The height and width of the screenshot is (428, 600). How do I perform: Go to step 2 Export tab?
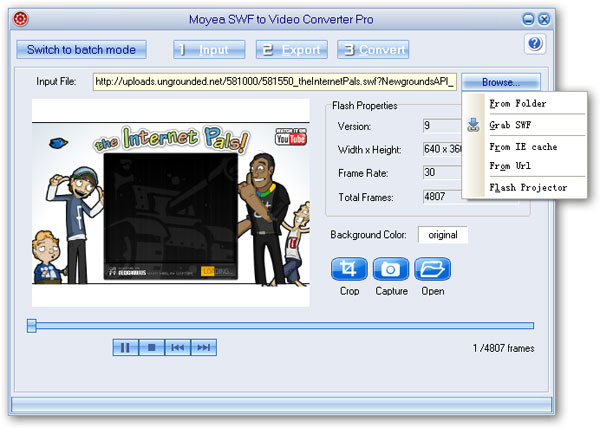click(x=292, y=50)
